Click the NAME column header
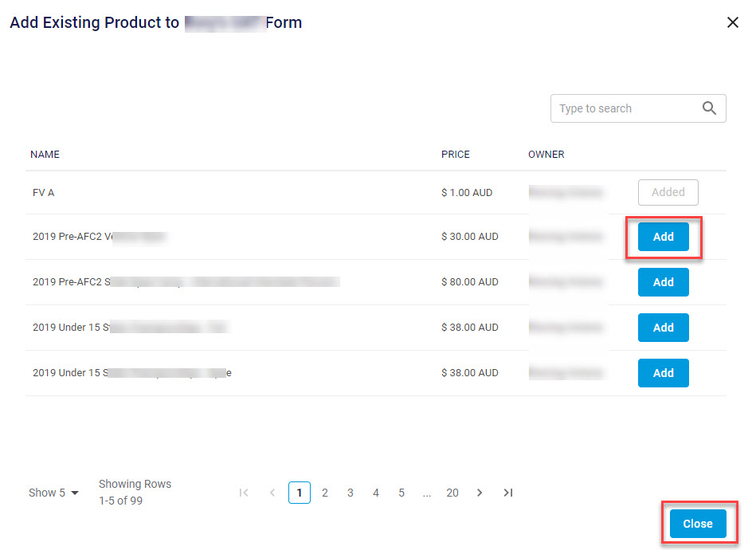Image resolution: width=756 pixels, height=550 pixels. click(45, 155)
